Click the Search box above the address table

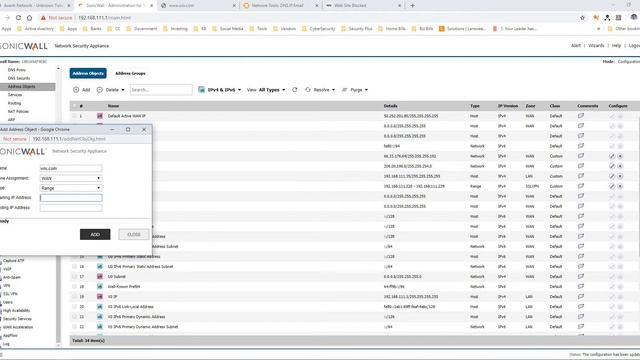[161, 90]
